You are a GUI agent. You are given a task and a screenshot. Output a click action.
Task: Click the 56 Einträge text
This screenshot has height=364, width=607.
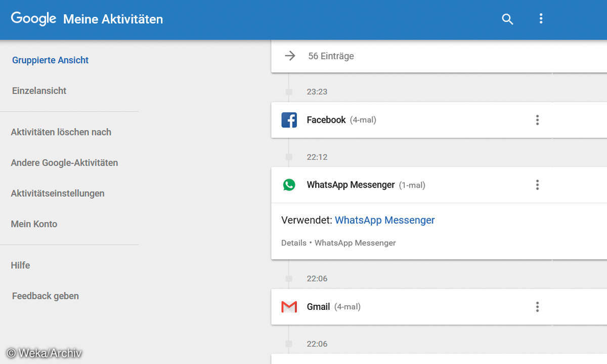pos(331,56)
